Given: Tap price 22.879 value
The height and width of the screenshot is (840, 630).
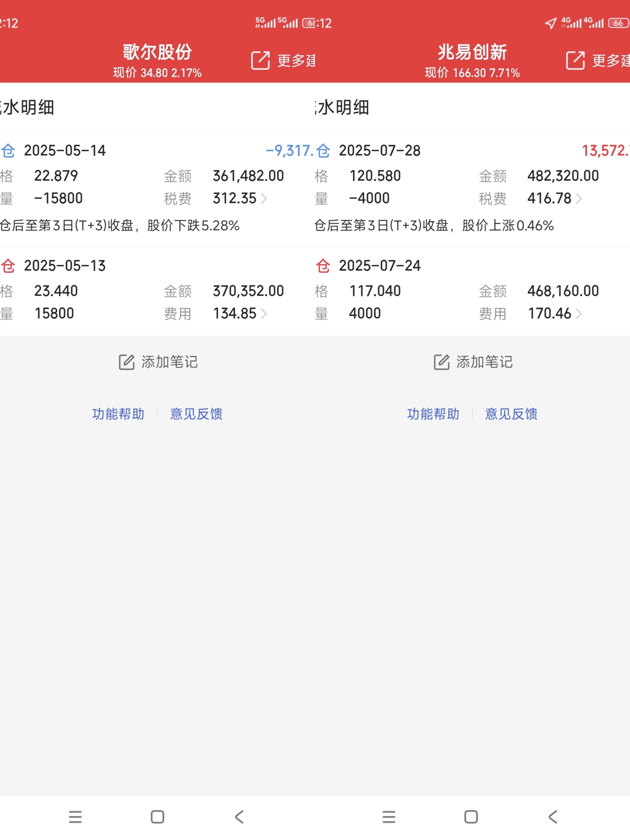Looking at the screenshot, I should click(x=56, y=176).
